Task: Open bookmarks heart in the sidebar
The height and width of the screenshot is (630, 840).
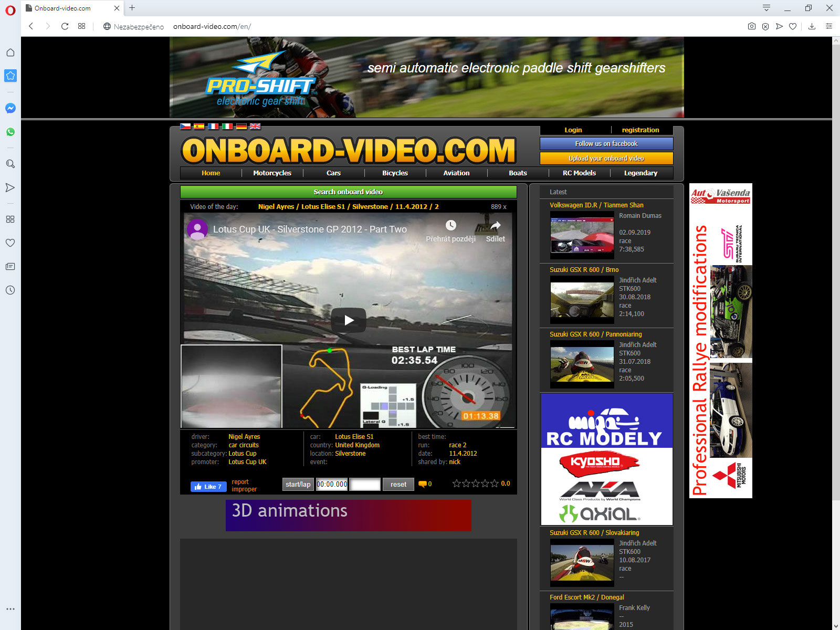Action: click(10, 243)
